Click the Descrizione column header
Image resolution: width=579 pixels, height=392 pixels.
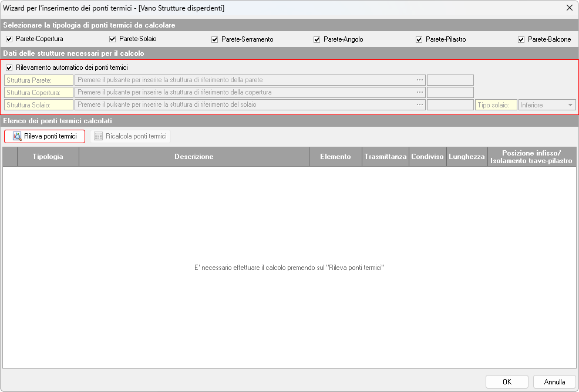point(194,157)
